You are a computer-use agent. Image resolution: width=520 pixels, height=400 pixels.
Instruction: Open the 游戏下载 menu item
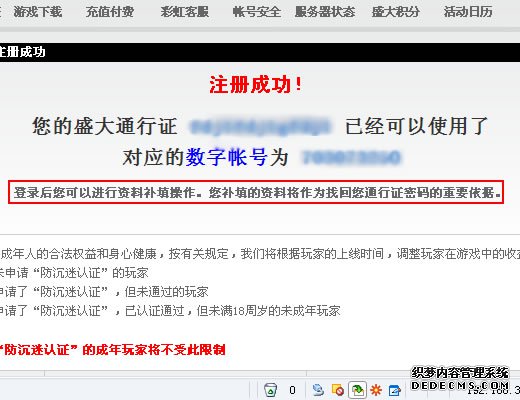[38, 12]
